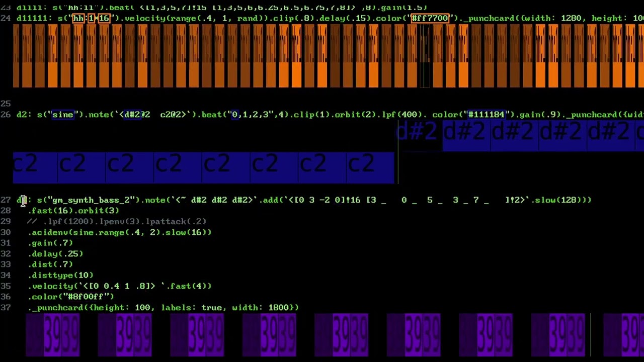The width and height of the screenshot is (644, 362).
Task: Place cursor in .velocity(range(.4, 1, rand)) call
Action: tap(195, 18)
